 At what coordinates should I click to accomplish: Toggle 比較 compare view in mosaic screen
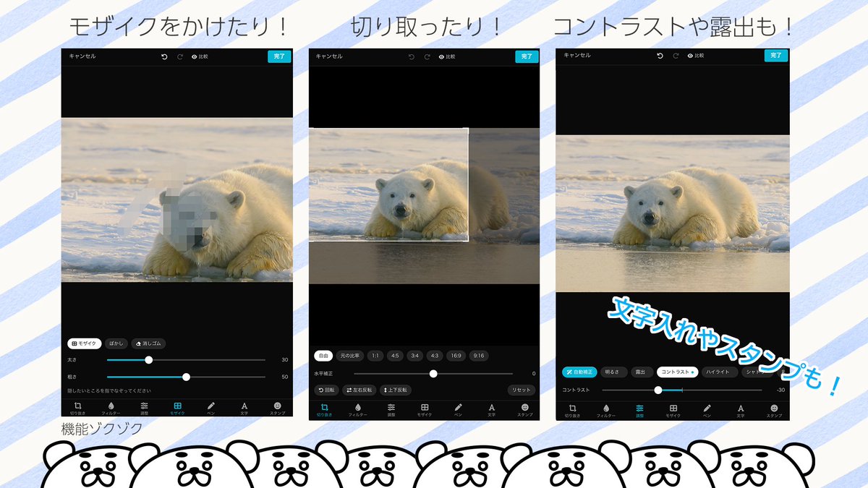point(200,56)
